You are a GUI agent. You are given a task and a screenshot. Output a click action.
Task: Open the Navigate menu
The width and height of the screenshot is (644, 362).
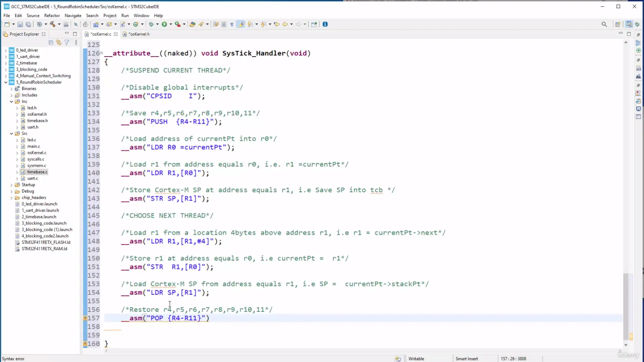click(x=72, y=15)
